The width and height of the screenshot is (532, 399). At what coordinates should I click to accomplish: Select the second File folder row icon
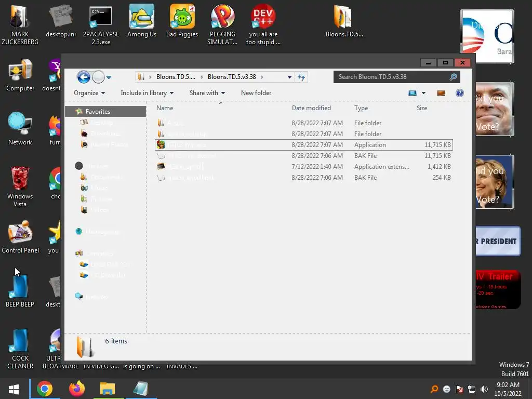click(x=161, y=134)
